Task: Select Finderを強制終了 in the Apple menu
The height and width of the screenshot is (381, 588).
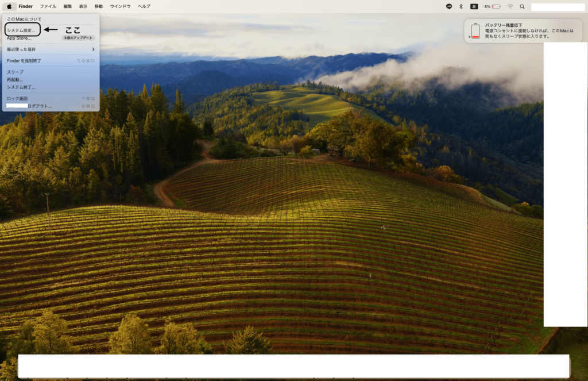Action: [51, 60]
